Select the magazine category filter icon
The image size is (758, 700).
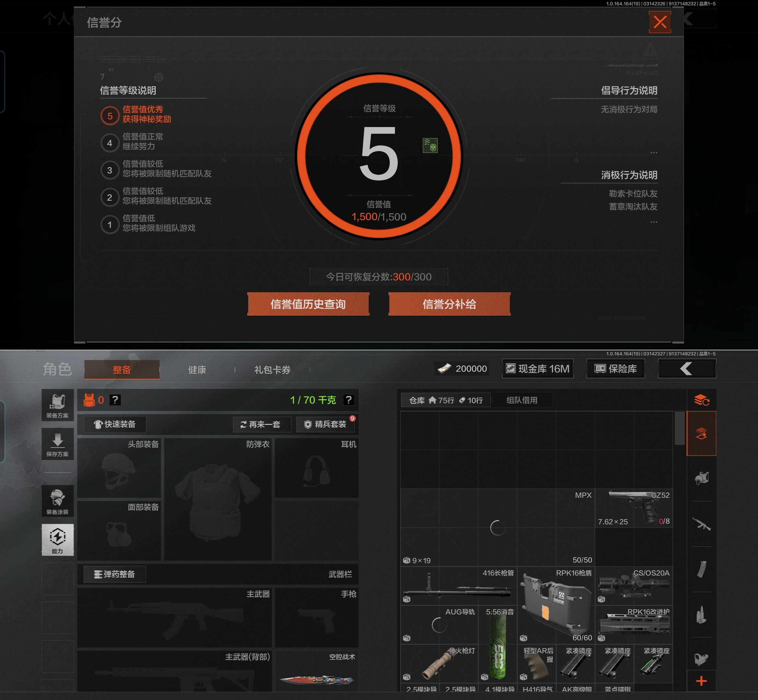701,569
